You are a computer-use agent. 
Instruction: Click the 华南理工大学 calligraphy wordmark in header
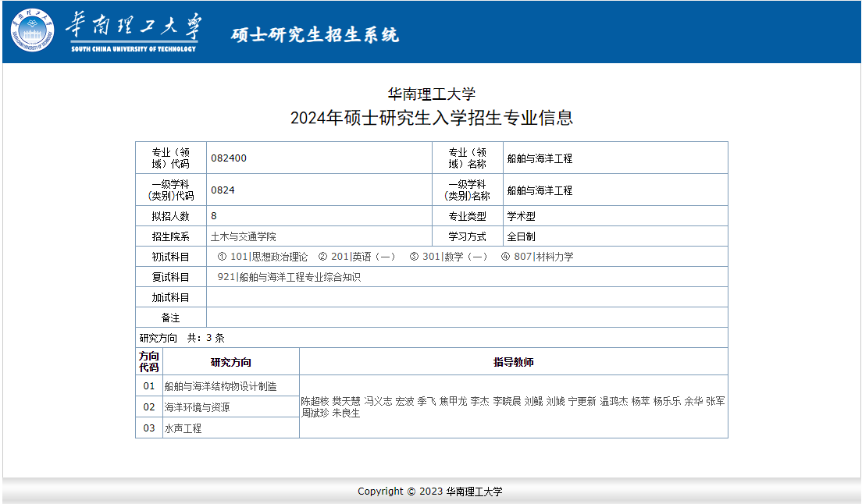click(x=134, y=26)
